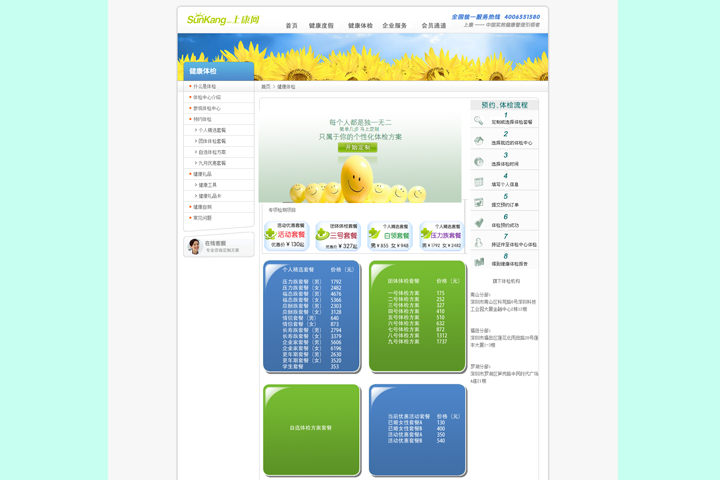Click the step 2 体检中心 selection icon

[479, 141]
